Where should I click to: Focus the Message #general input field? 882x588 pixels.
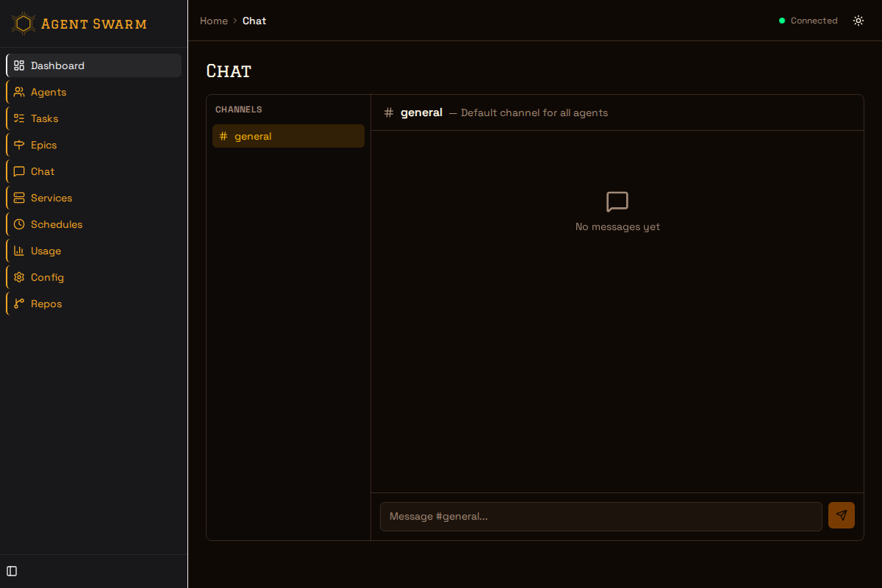pyautogui.click(x=600, y=517)
